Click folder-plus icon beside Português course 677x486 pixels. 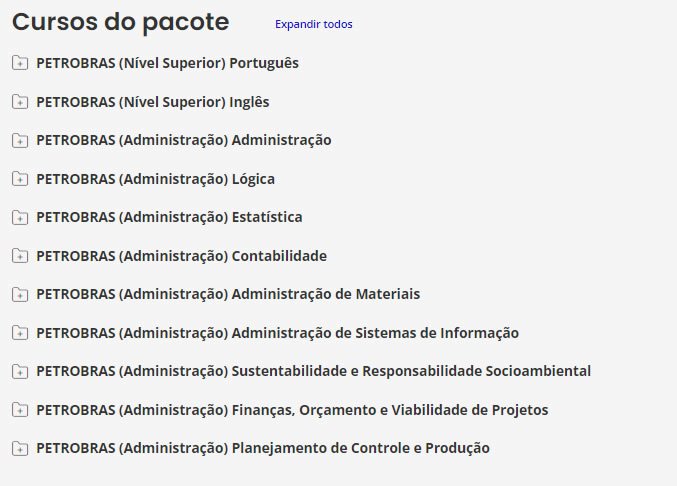tap(19, 63)
